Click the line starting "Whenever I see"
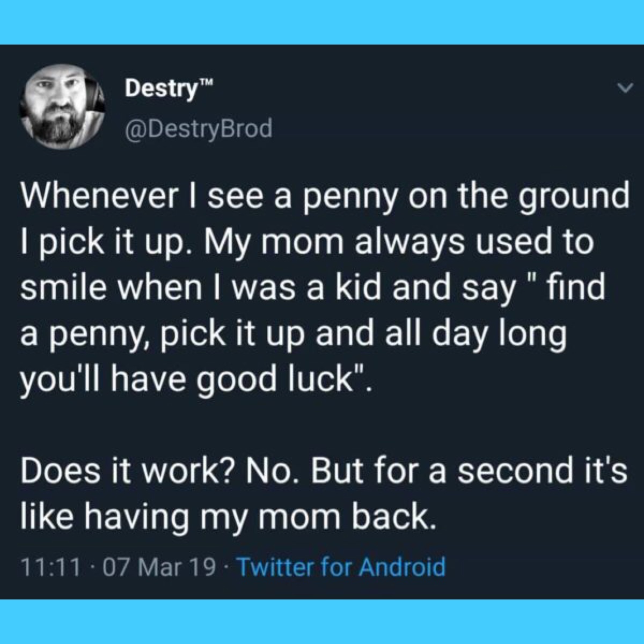 click(x=324, y=197)
